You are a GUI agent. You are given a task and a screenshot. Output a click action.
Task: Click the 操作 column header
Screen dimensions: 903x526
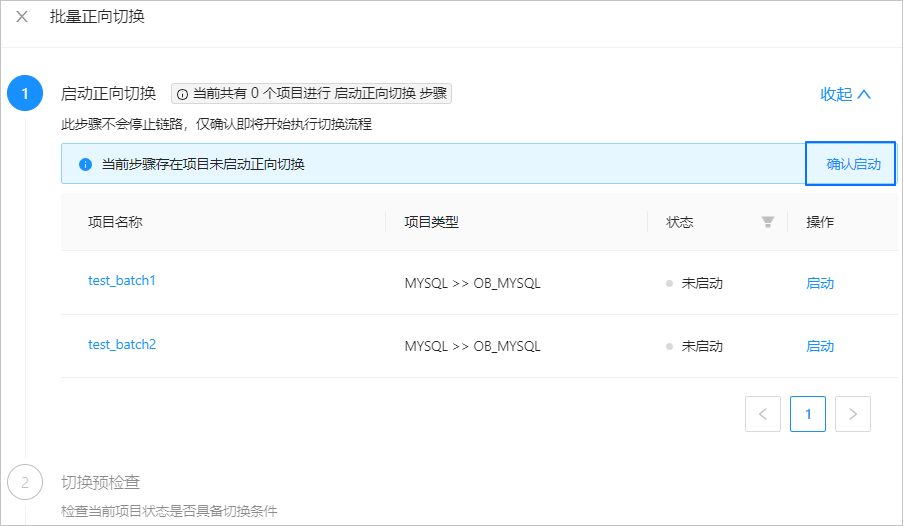click(819, 222)
